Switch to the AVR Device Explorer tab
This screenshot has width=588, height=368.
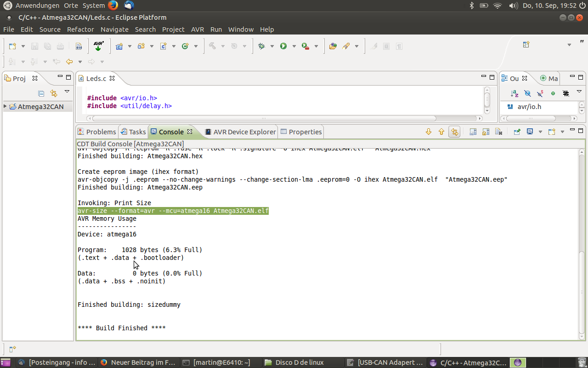click(240, 132)
